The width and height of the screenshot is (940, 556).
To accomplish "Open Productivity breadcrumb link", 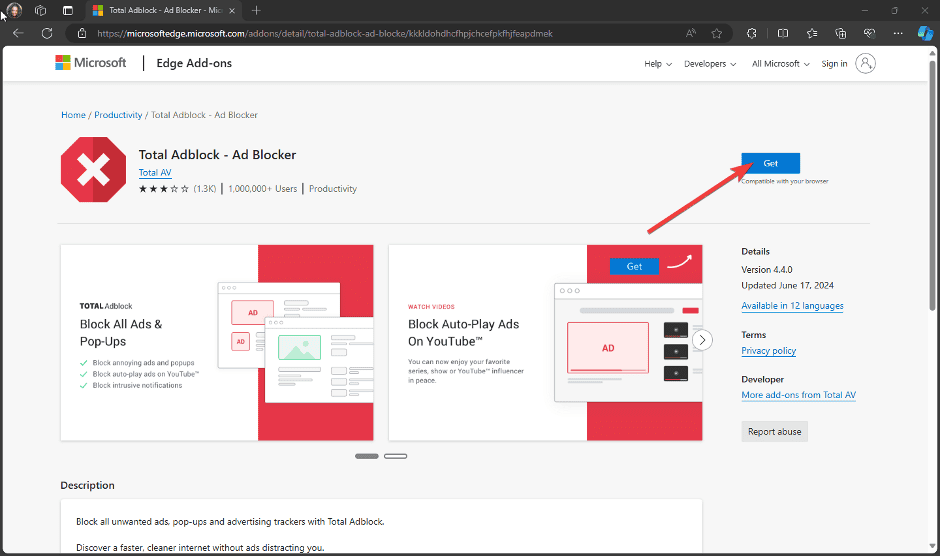I will coord(118,115).
